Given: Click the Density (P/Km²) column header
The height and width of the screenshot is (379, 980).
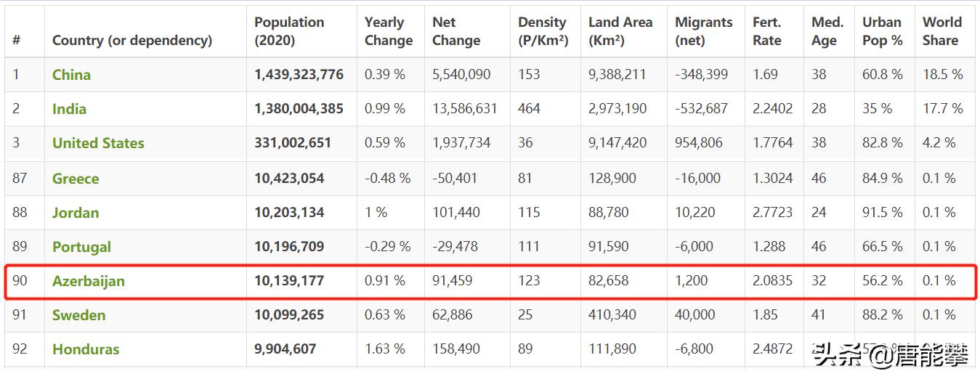Looking at the screenshot, I should [x=543, y=31].
